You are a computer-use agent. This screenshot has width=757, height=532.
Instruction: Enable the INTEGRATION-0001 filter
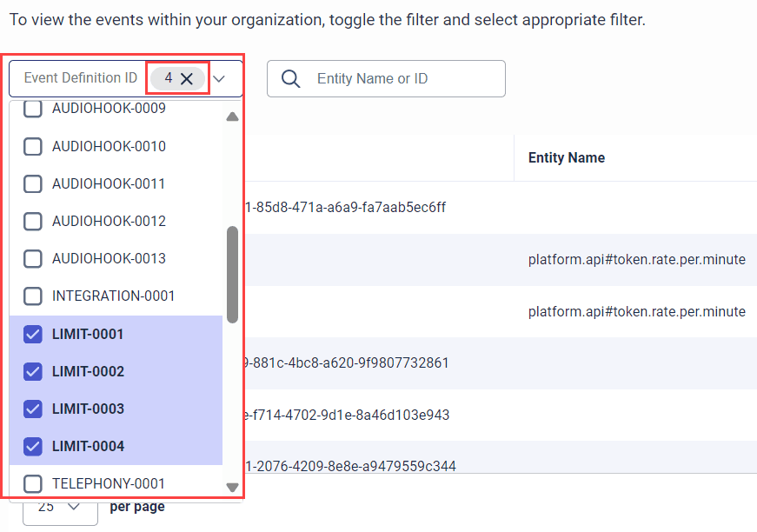click(32, 296)
